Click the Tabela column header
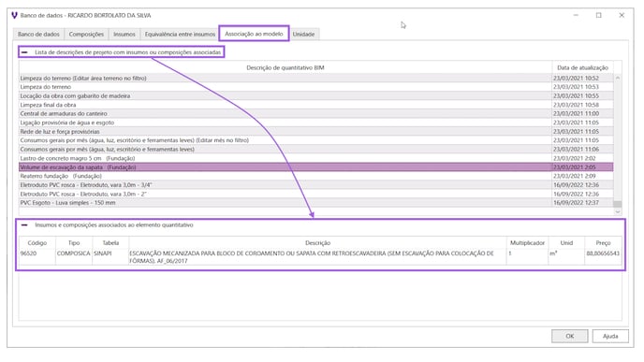The image size is (644, 362). tap(110, 243)
